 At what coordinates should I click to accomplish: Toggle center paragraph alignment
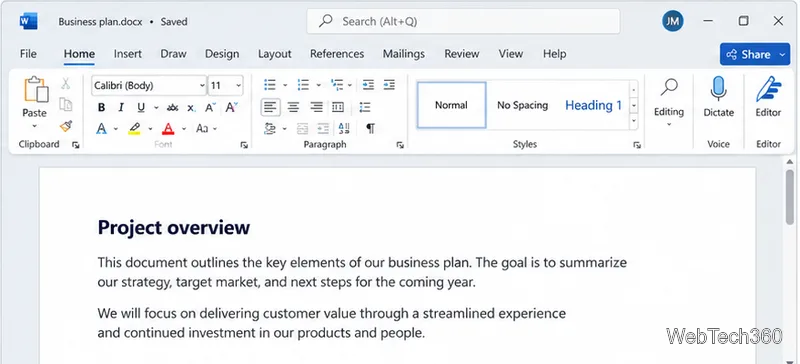[293, 107]
